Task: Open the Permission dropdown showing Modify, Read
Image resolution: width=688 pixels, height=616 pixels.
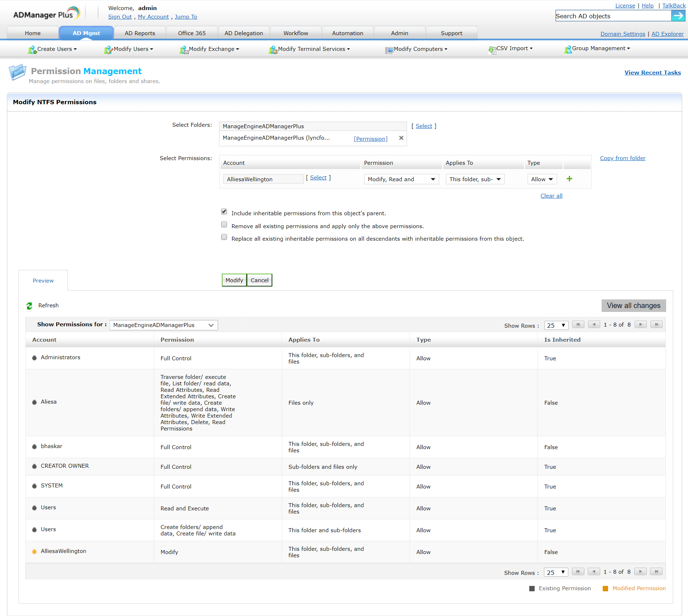Action: click(x=401, y=179)
